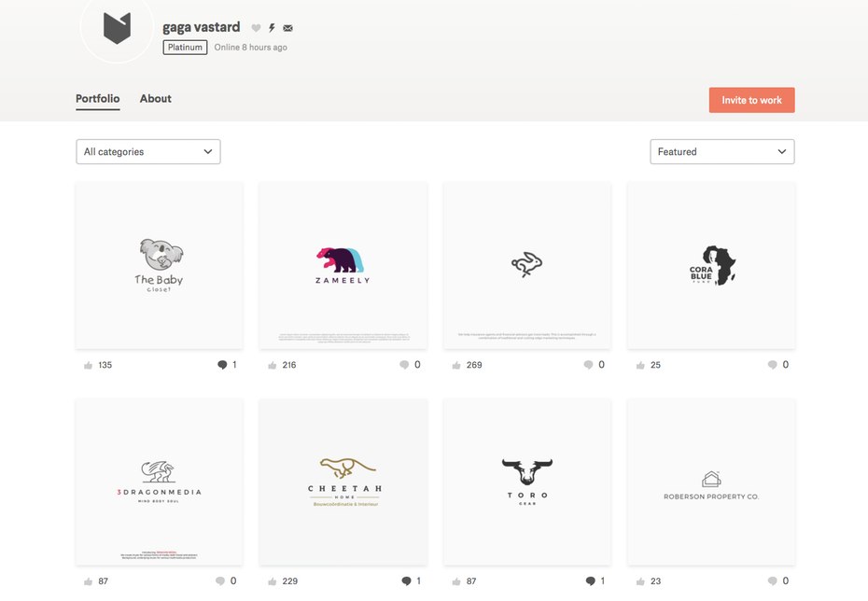
Task: Click the gaga vastard profile avatar logo
Action: [x=117, y=27]
